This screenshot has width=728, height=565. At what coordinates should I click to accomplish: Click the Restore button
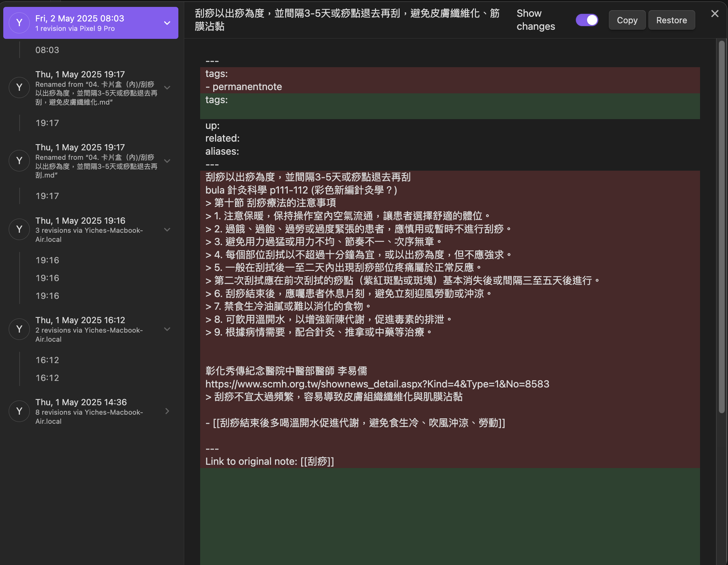pyautogui.click(x=671, y=20)
